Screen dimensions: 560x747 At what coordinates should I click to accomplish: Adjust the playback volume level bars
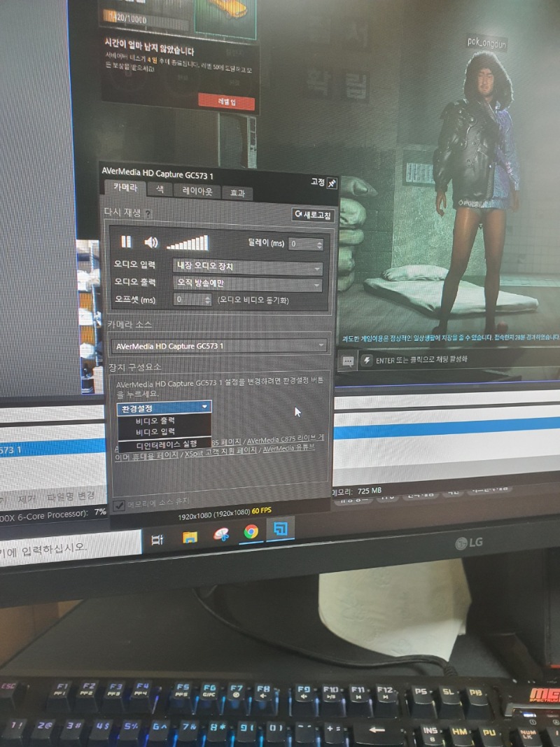(x=187, y=243)
